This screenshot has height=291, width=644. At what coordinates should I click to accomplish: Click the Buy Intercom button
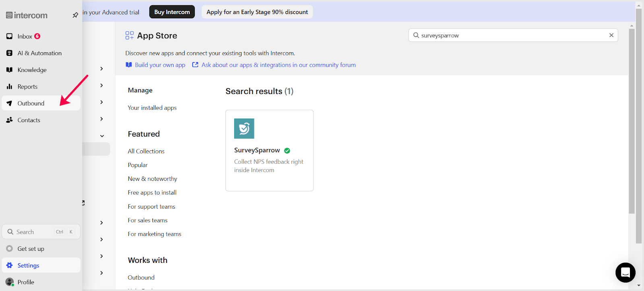(x=172, y=12)
